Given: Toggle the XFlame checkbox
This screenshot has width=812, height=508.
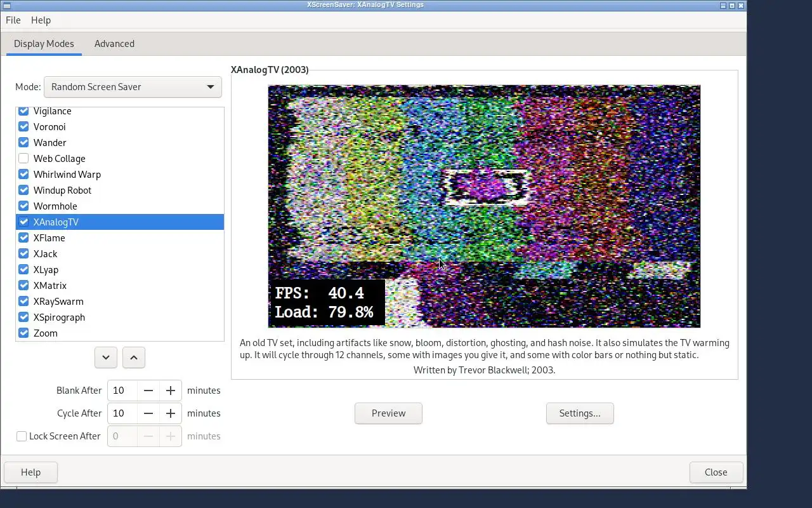Looking at the screenshot, I should tap(23, 238).
